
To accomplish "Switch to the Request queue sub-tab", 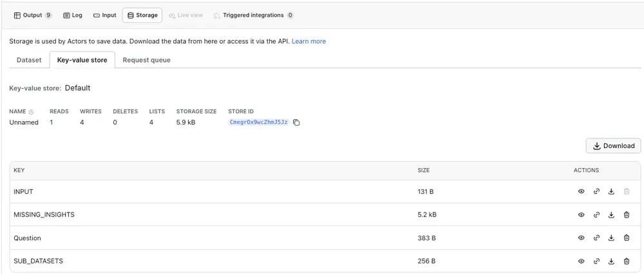I will click(147, 60).
